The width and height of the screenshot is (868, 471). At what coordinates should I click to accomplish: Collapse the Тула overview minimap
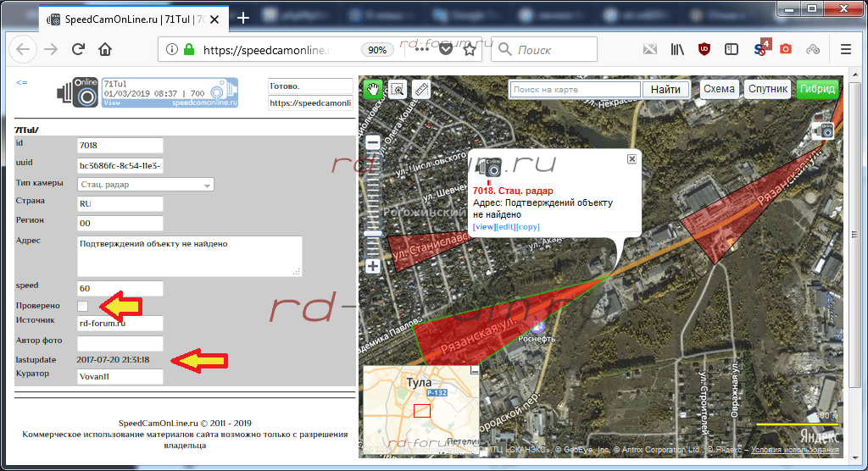[x=475, y=371]
